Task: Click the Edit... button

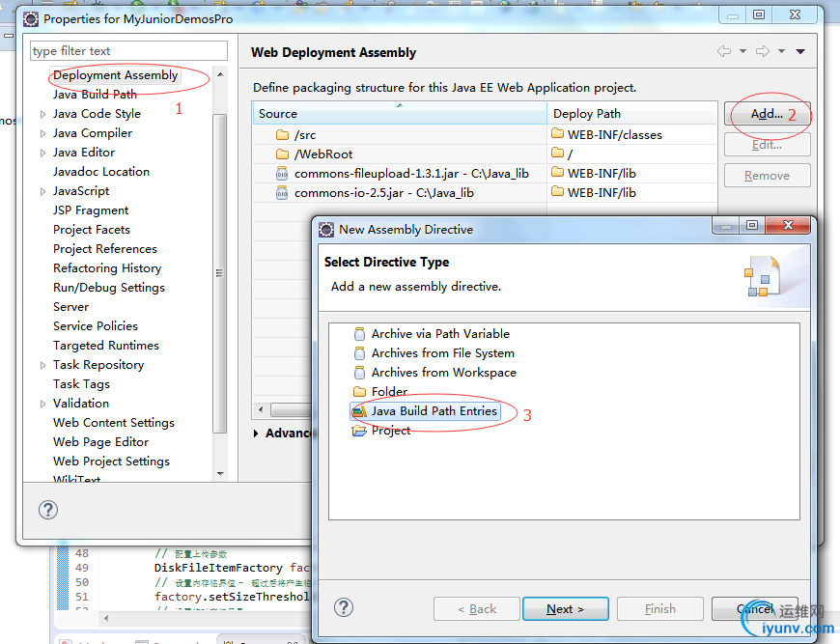Action: 768,145
